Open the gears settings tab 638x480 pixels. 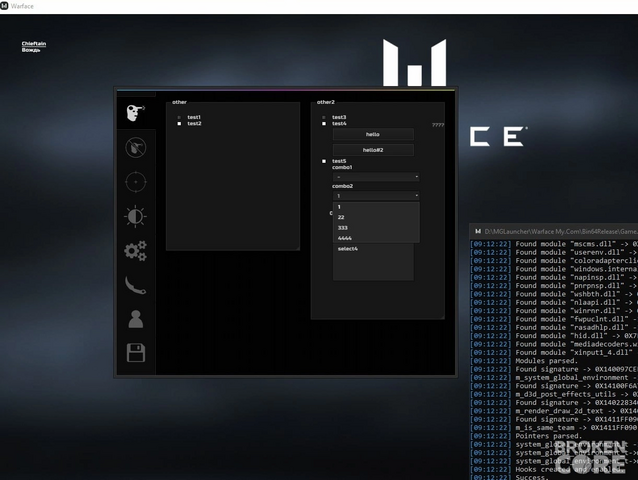(x=135, y=251)
